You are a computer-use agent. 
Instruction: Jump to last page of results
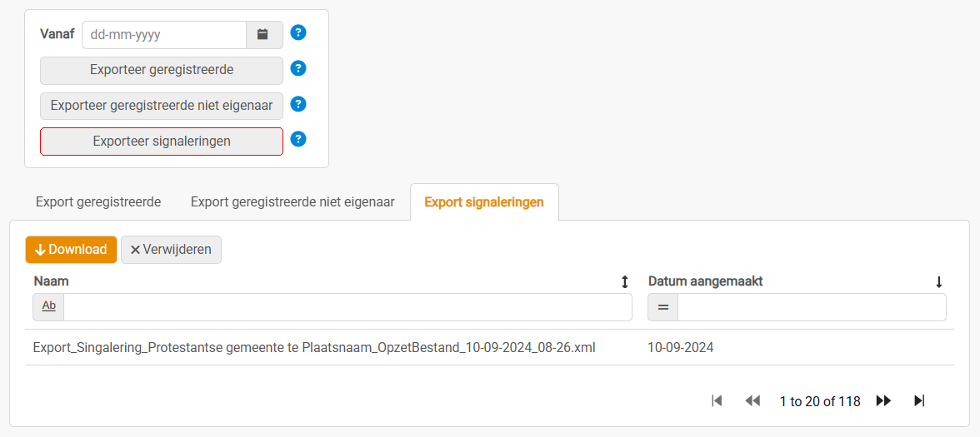[x=919, y=401]
